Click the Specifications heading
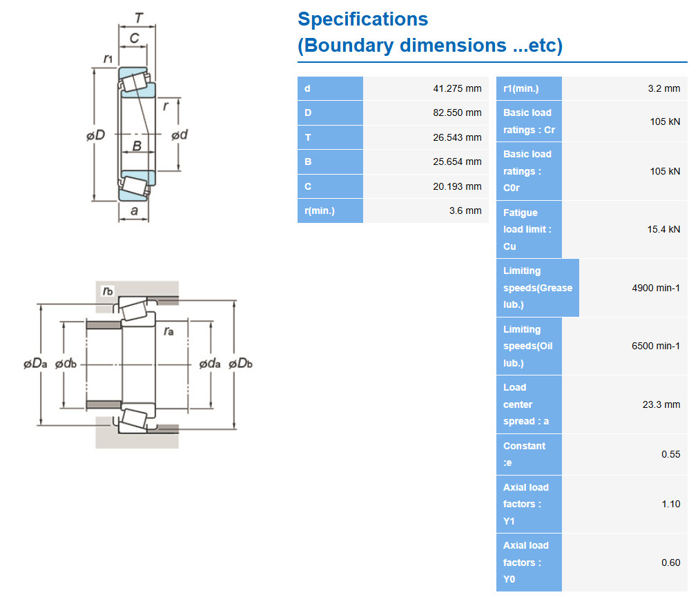This screenshot has height=597, width=700. click(x=430, y=32)
